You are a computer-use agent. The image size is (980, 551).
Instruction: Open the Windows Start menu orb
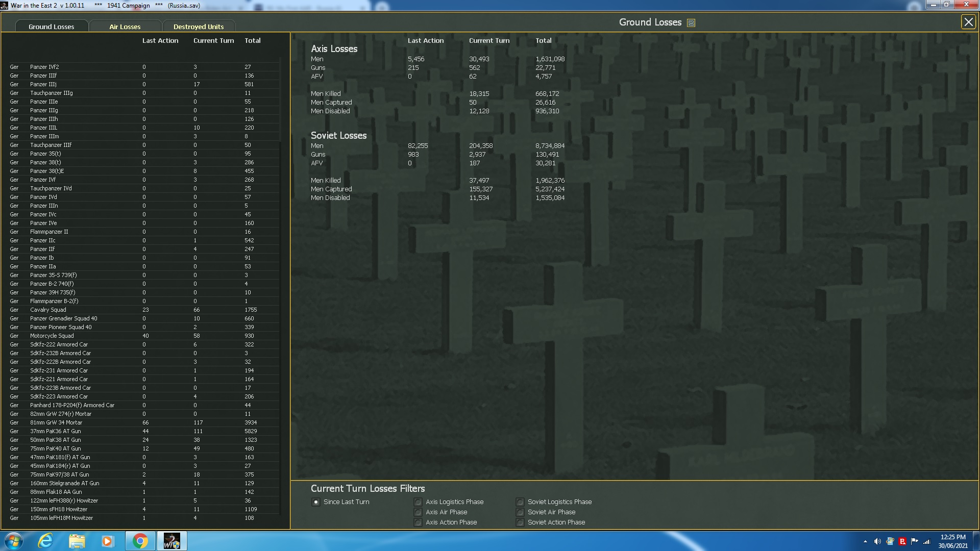[13, 540]
